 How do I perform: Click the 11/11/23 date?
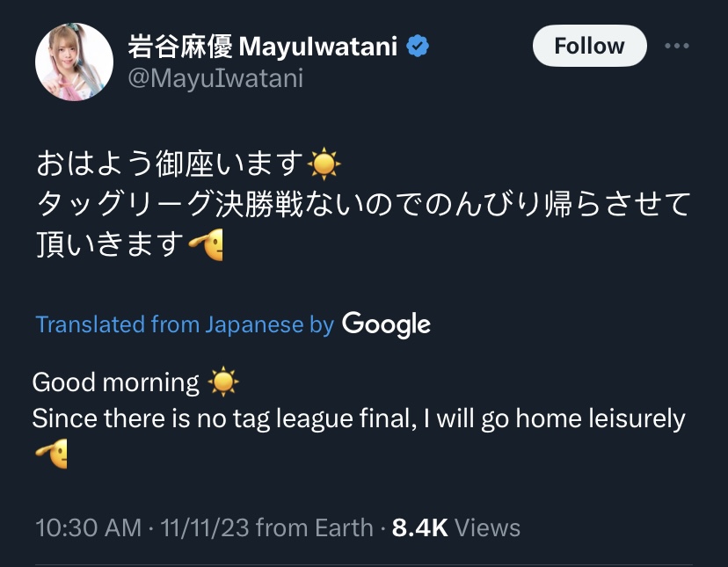click(201, 527)
